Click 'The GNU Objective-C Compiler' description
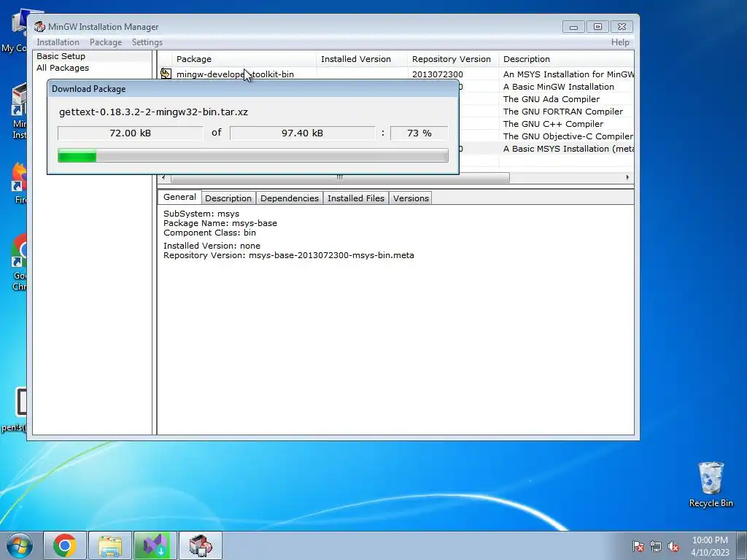Image resolution: width=747 pixels, height=560 pixels. (568, 136)
